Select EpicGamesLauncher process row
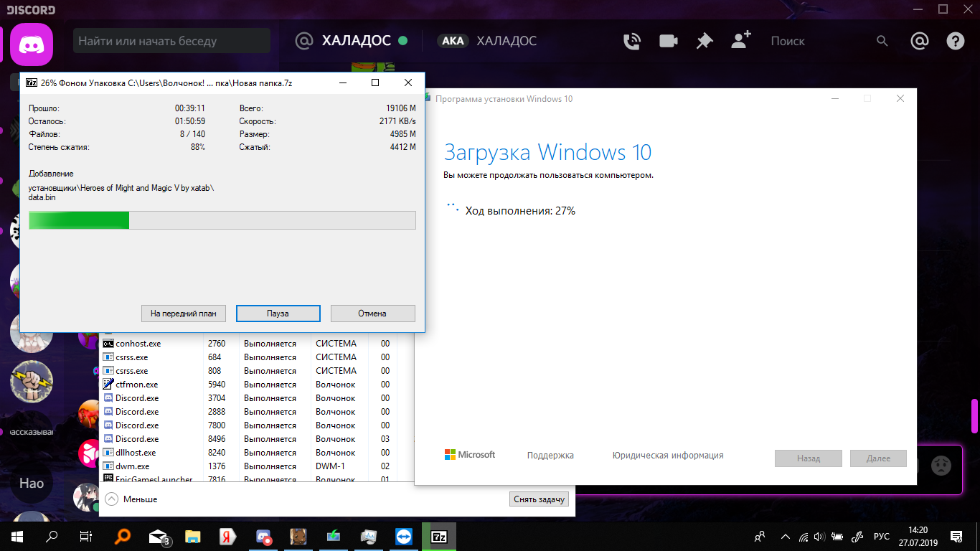980x551 pixels. (248, 479)
